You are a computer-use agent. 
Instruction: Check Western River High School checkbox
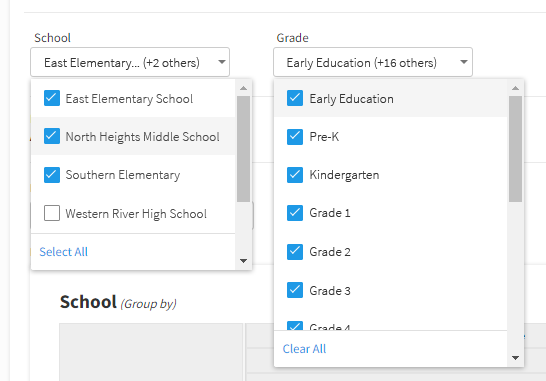52,213
